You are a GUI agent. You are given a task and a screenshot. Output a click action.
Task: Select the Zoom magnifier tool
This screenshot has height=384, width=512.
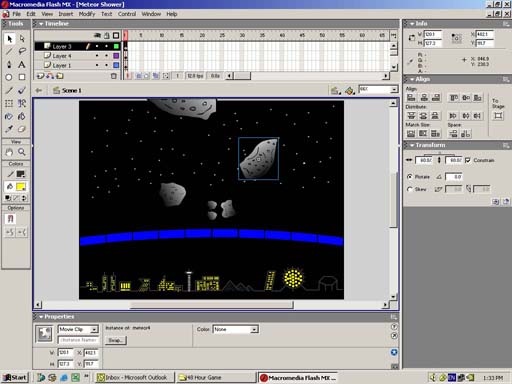point(22,152)
